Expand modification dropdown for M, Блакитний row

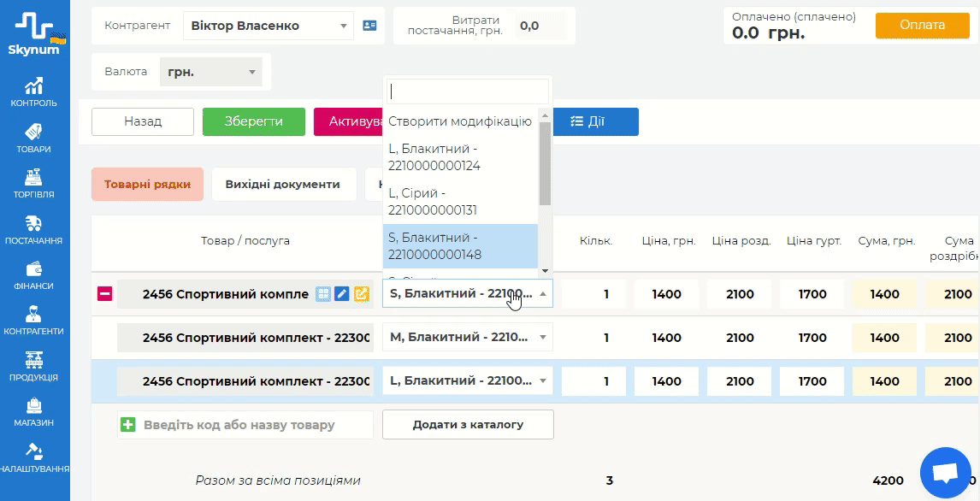[542, 337]
